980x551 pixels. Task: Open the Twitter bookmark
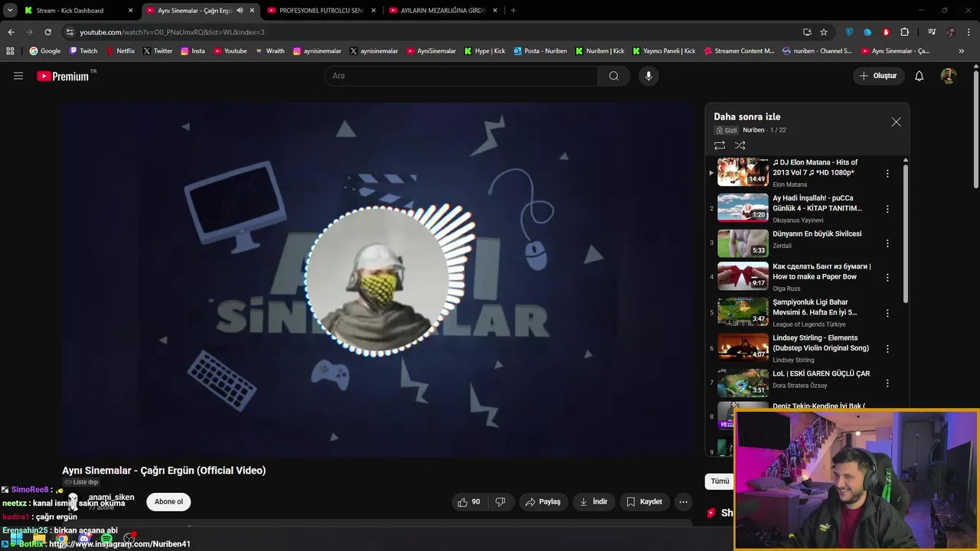pyautogui.click(x=158, y=51)
